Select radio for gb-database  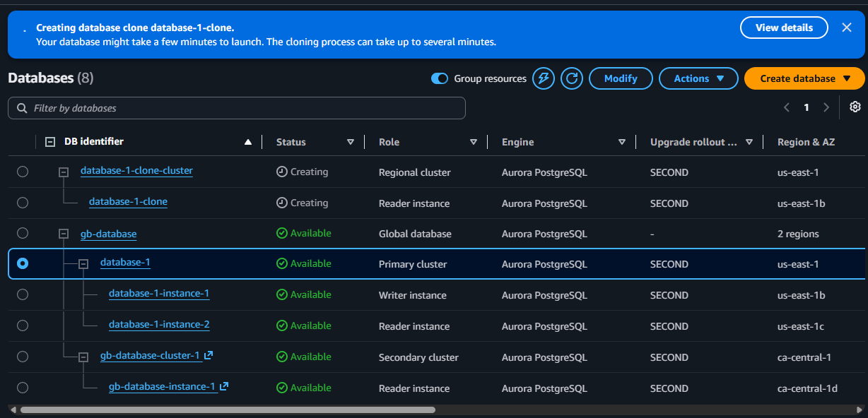tap(23, 233)
